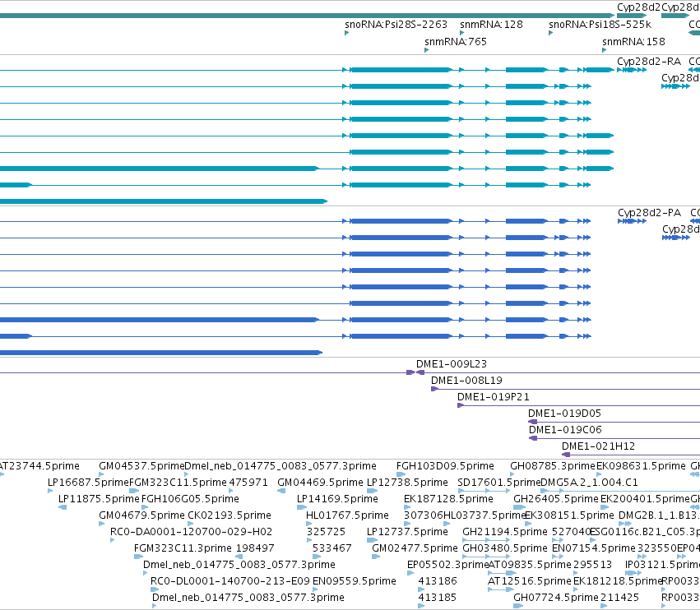Screen dimensions: 700x610
Task: Click EST label IP03121.5prime
Action: 662,565
